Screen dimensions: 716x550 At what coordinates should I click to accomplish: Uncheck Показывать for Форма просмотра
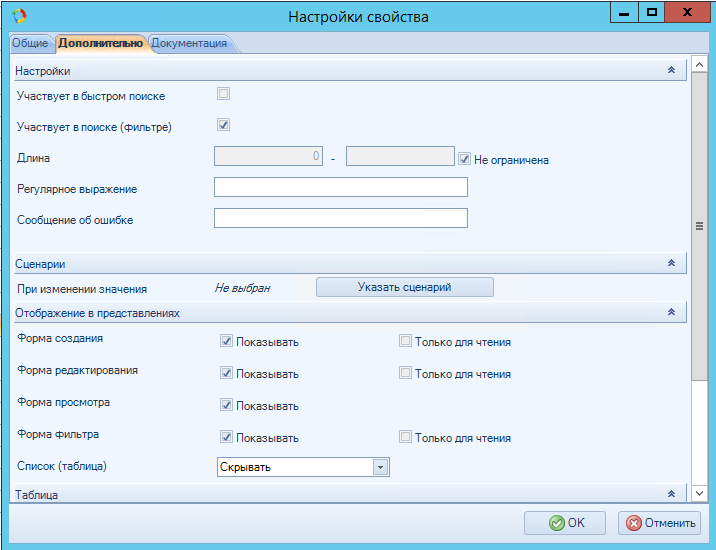[x=227, y=405]
